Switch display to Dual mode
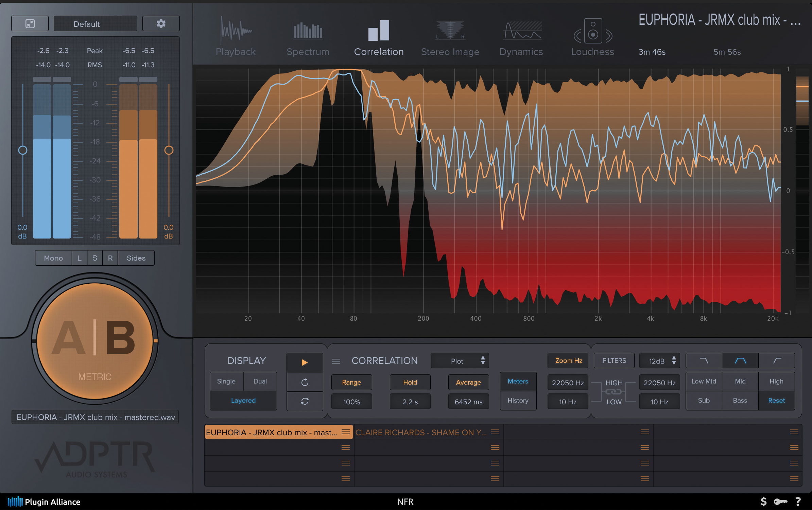The height and width of the screenshot is (510, 812). (260, 381)
